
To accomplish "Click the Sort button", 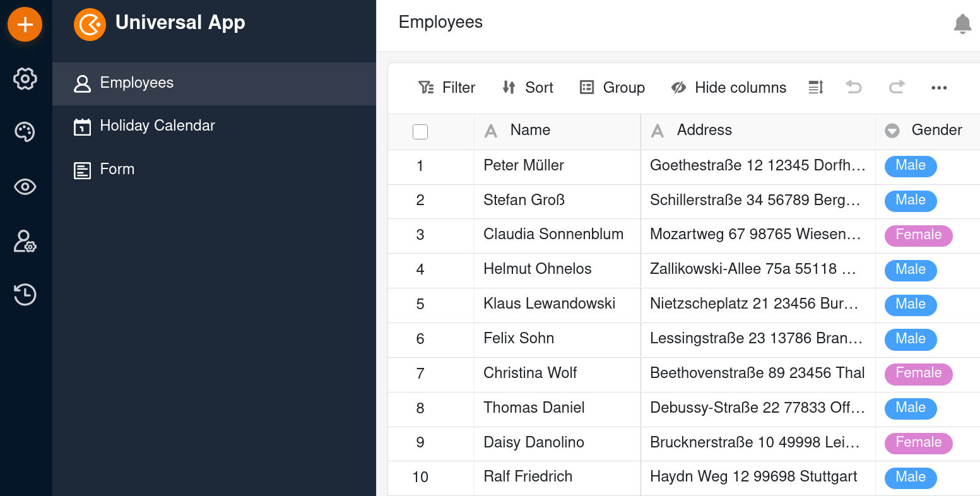I will tap(528, 88).
